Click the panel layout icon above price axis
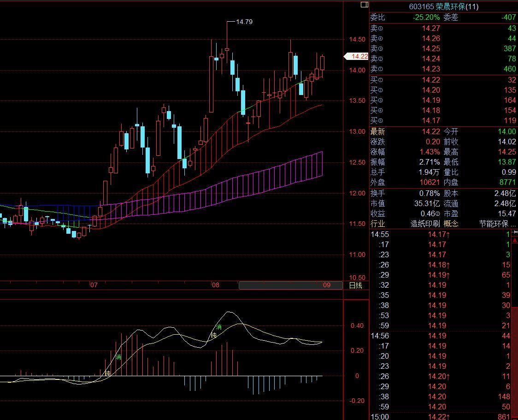 pyautogui.click(x=364, y=5)
